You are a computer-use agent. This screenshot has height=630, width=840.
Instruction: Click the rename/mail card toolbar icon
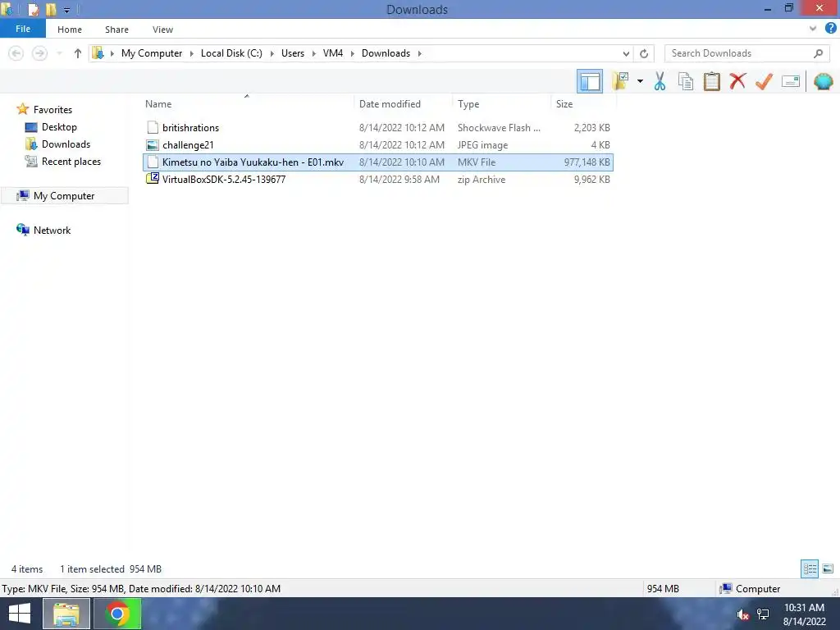[791, 81]
